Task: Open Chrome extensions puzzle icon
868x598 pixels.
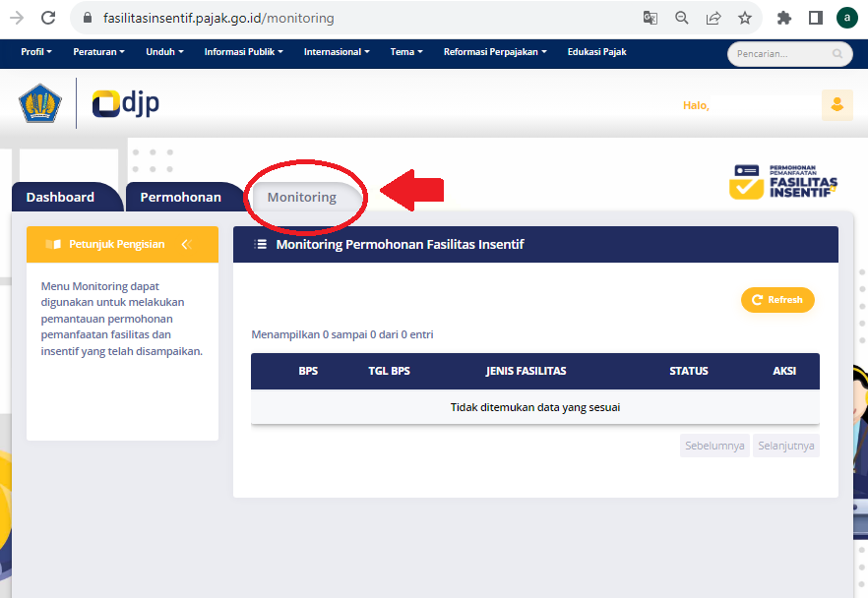Action: [x=784, y=18]
